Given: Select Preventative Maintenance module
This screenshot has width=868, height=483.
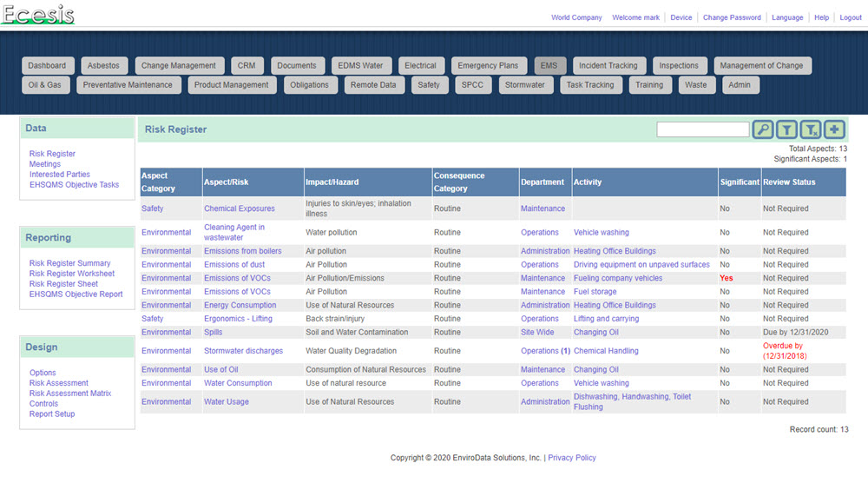Looking at the screenshot, I should pyautogui.click(x=128, y=85).
